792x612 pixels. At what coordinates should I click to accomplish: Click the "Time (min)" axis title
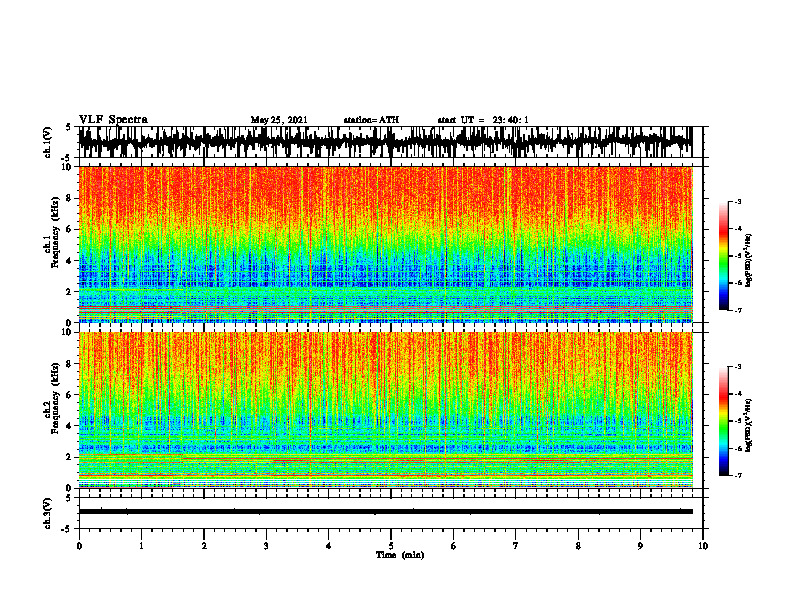pyautogui.click(x=400, y=555)
